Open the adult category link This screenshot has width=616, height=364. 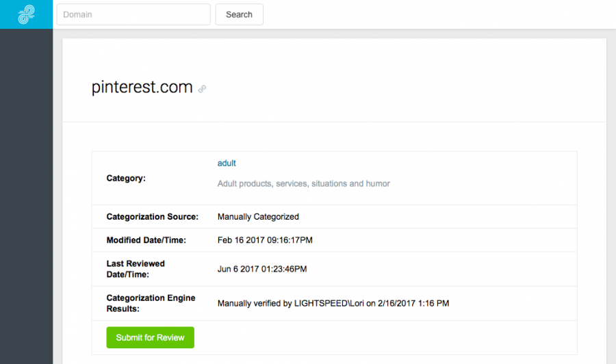[x=227, y=164]
